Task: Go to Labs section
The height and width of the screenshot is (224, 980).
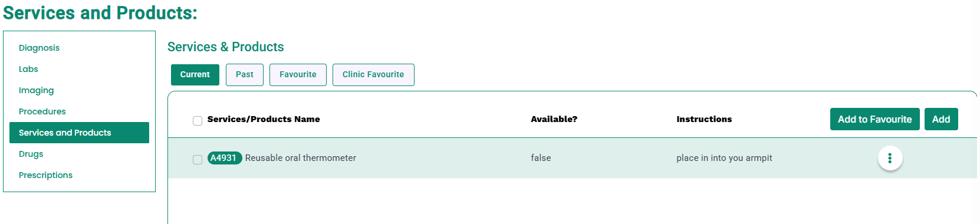Action: 28,69
